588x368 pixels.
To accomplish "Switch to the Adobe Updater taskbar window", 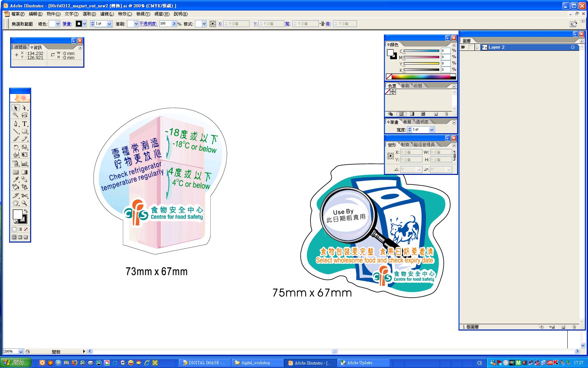I will (x=363, y=363).
